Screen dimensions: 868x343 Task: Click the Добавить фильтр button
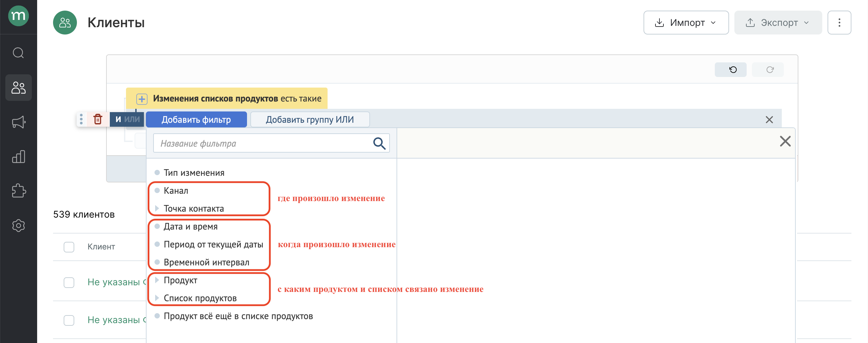click(197, 119)
